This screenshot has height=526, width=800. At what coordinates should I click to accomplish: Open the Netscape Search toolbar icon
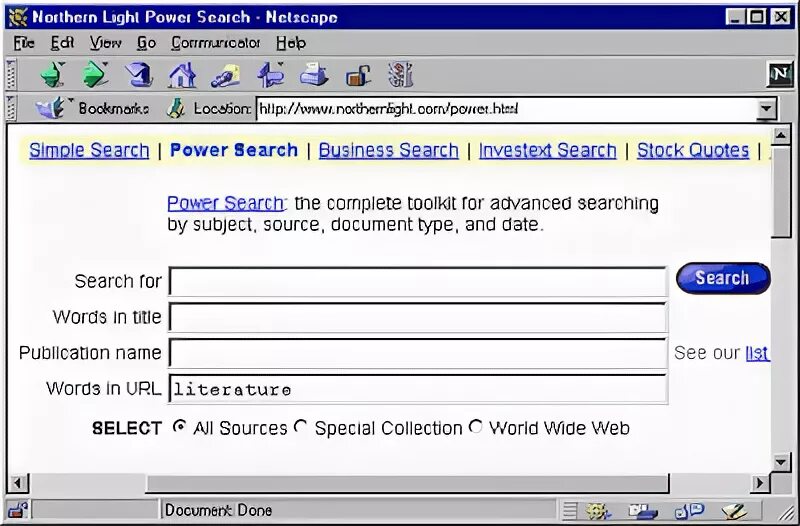click(x=226, y=75)
